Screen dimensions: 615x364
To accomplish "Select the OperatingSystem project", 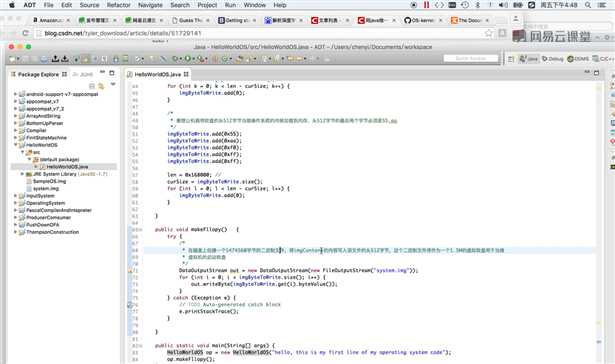I will [45, 203].
